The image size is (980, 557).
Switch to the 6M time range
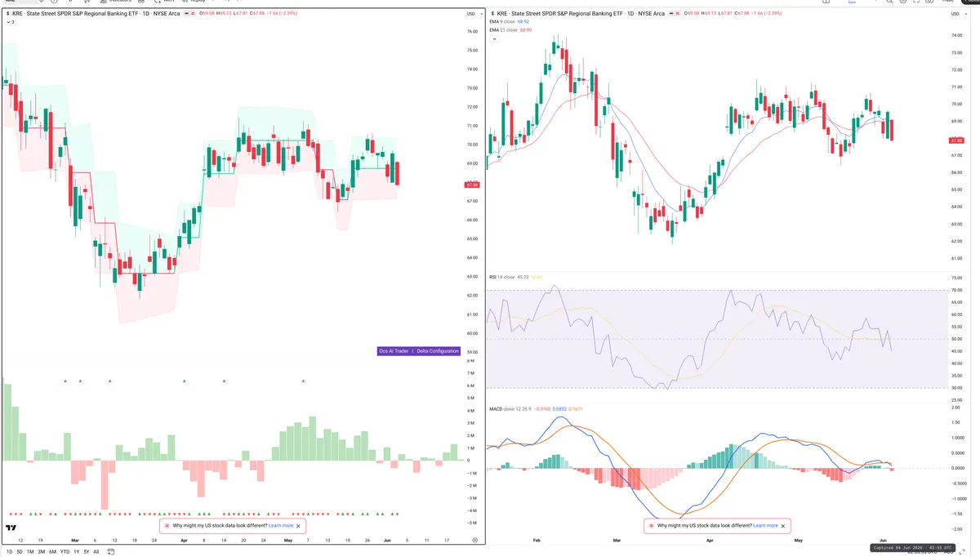pyautogui.click(x=52, y=552)
